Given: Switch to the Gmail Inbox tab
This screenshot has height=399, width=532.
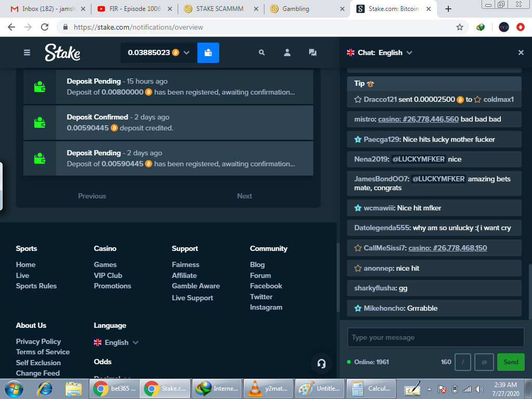Looking at the screenshot, I should (47, 9).
